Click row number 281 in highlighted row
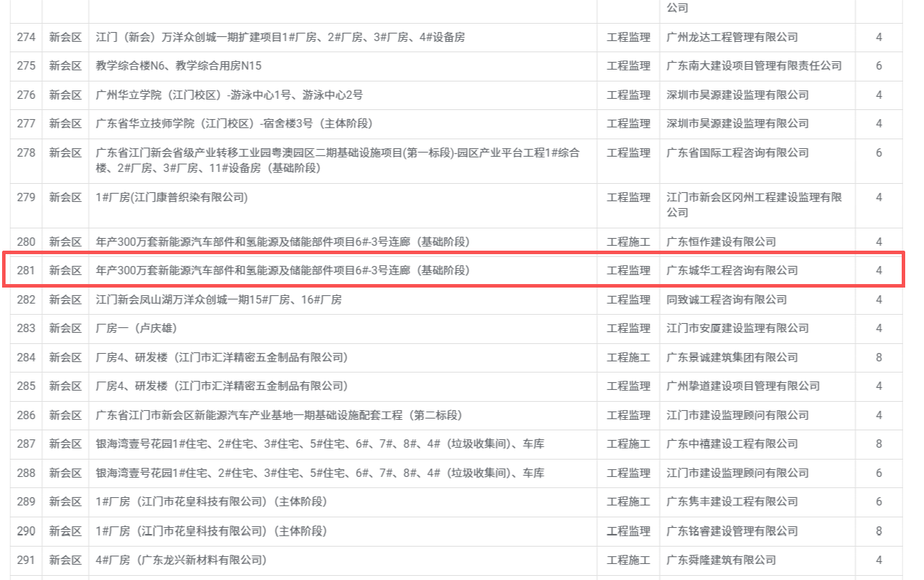 coord(26,270)
